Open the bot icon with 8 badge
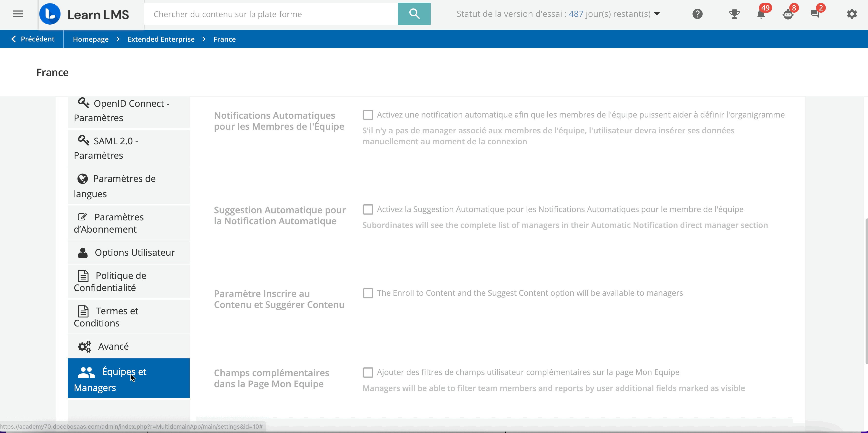 point(788,14)
